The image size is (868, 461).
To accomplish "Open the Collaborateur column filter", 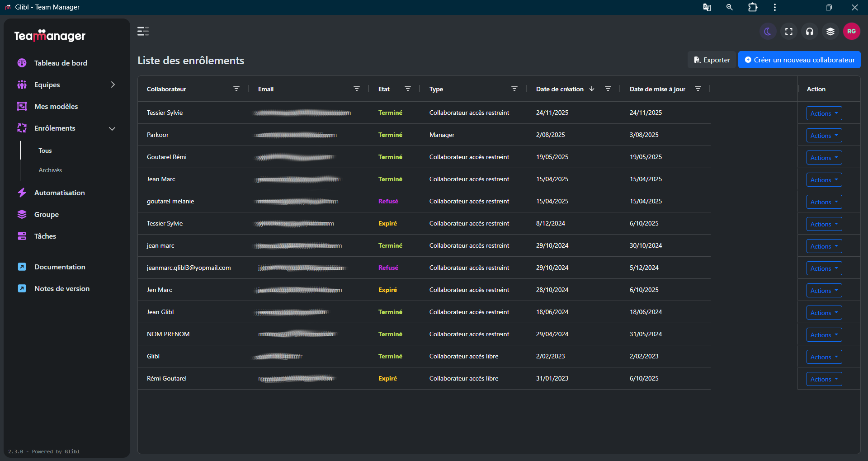I will (x=236, y=89).
